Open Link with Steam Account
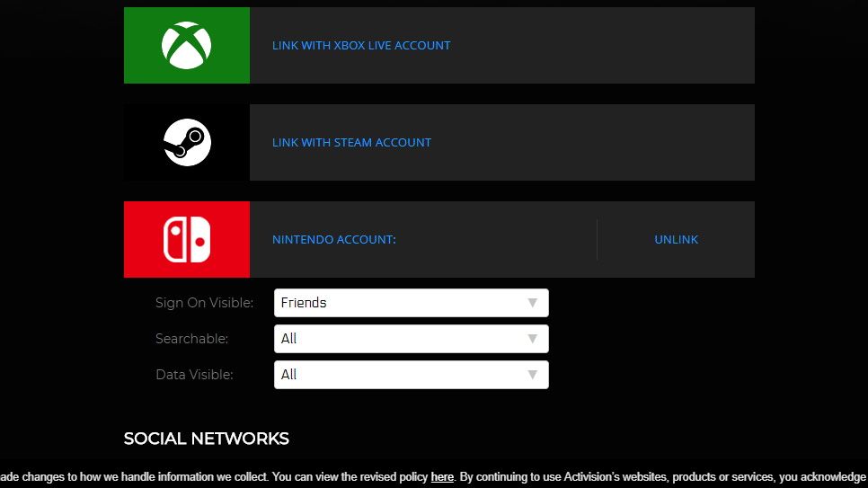Viewport: 868px width, 488px height. point(351,142)
